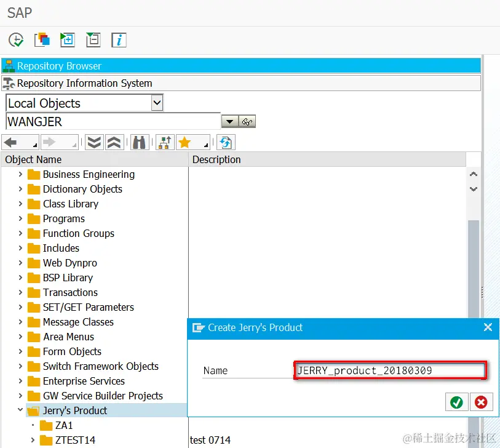
Task: Click the red-blue overlapping windows icon
Action: (42, 40)
